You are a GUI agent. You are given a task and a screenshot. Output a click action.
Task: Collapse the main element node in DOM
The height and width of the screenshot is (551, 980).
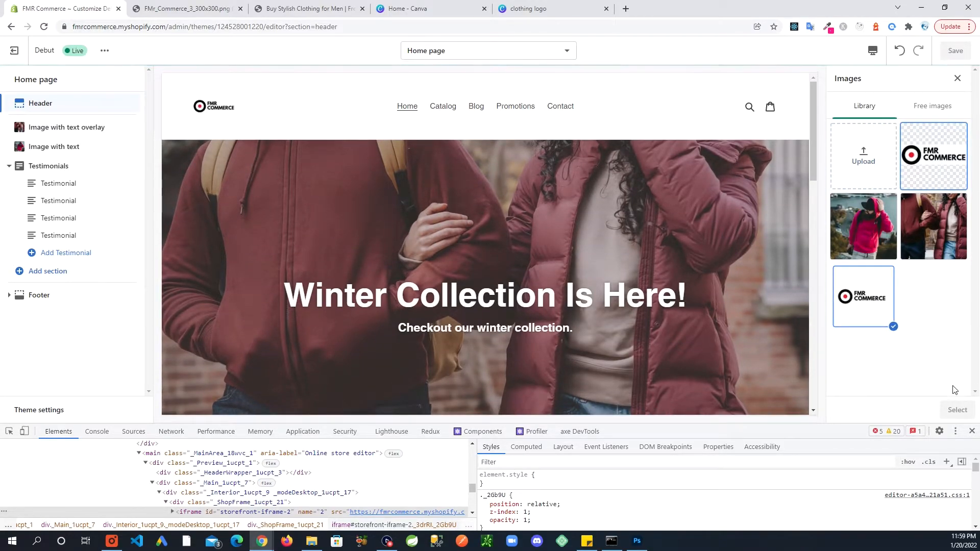point(139,453)
